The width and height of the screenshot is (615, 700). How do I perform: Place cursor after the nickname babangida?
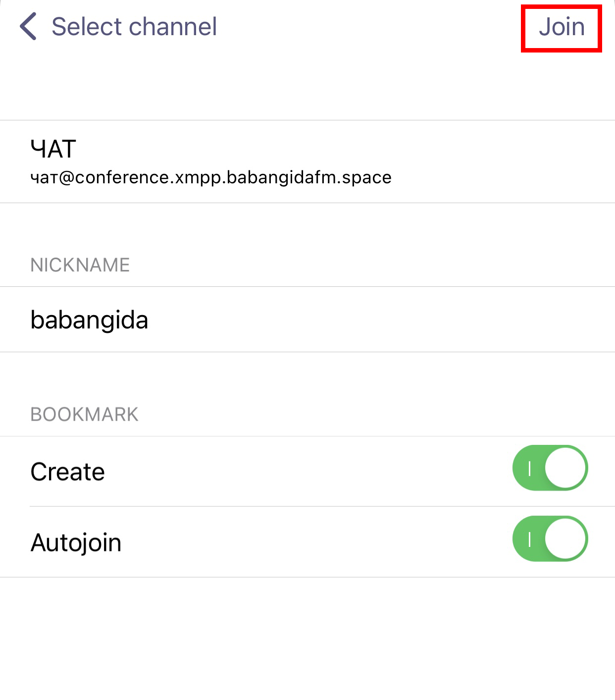[150, 320]
